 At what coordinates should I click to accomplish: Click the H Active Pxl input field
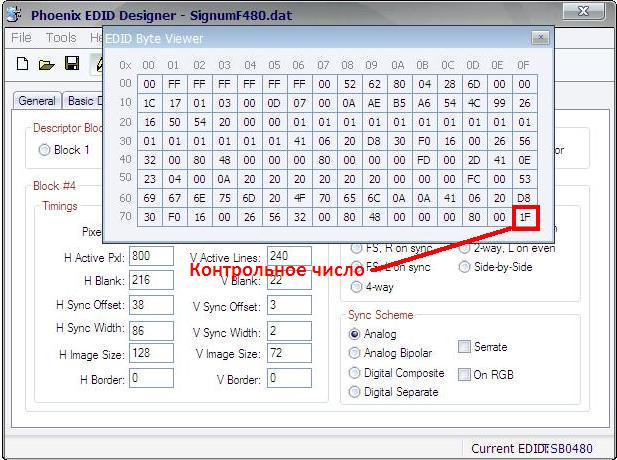tap(151, 256)
